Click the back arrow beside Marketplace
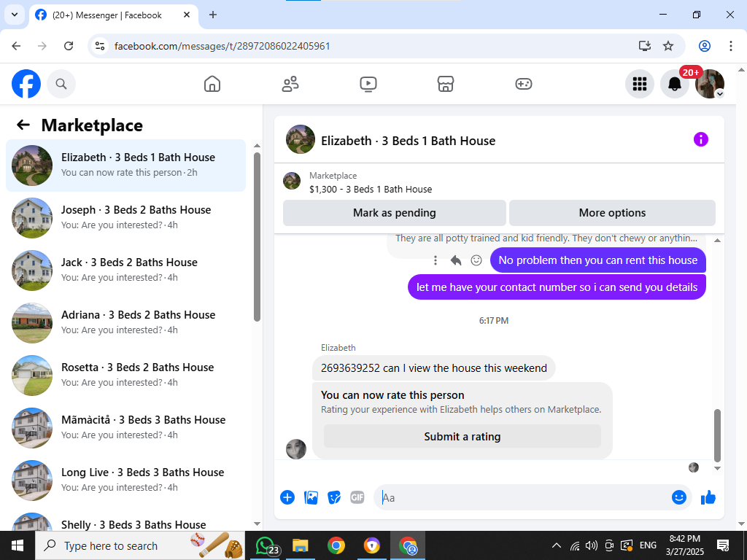Image resolution: width=747 pixels, height=560 pixels. (x=23, y=125)
